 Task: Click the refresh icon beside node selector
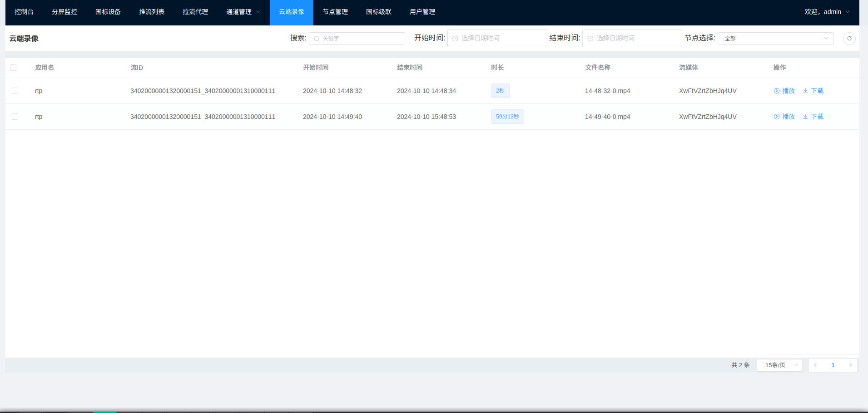tap(849, 39)
